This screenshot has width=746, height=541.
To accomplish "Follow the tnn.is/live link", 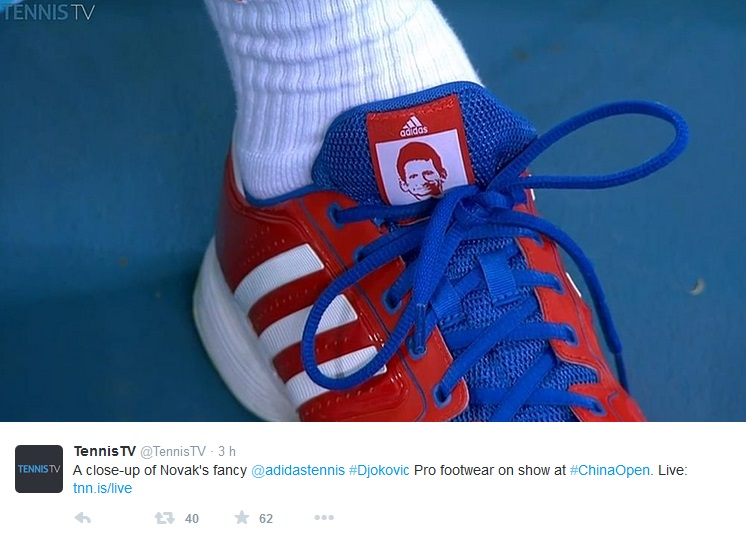I will tap(102, 488).
